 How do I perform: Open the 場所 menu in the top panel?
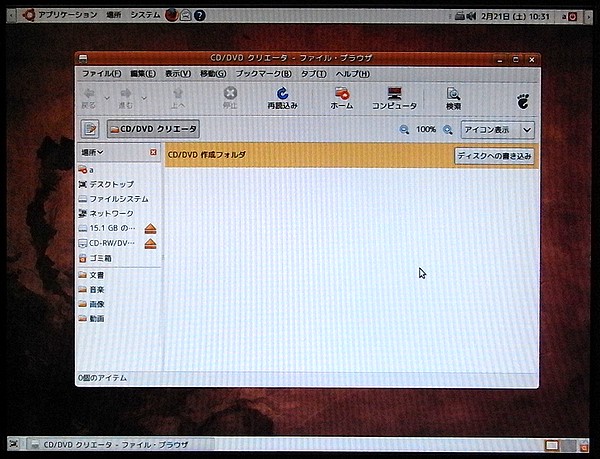coord(113,15)
